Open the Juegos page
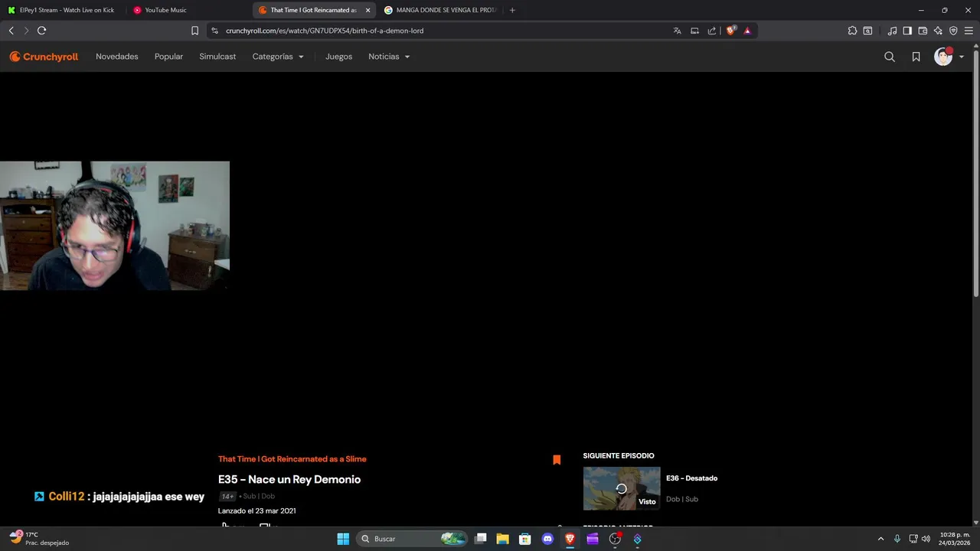980x551 pixels. [338, 57]
